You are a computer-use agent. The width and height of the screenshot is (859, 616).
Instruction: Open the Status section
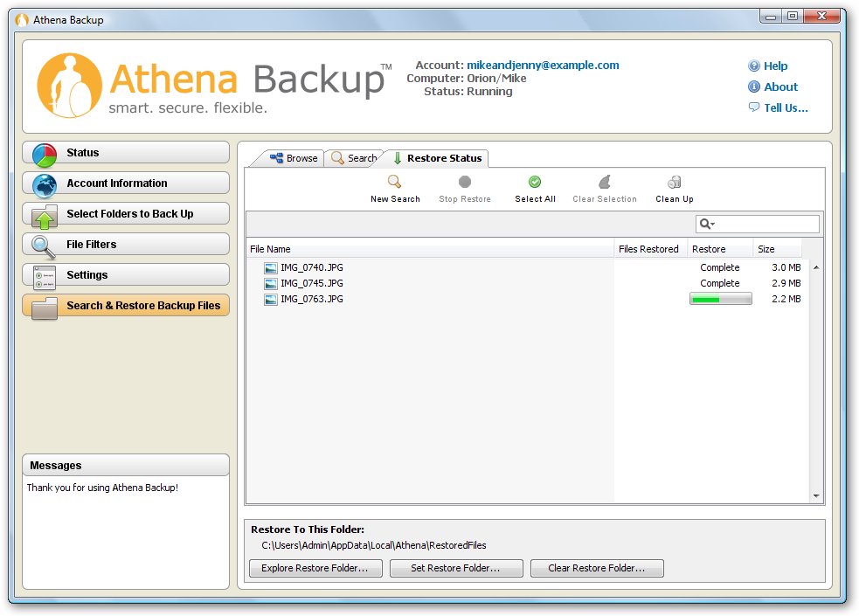(126, 152)
